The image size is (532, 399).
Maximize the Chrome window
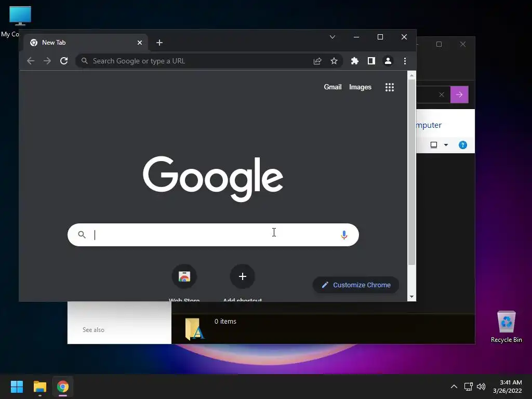380,37
